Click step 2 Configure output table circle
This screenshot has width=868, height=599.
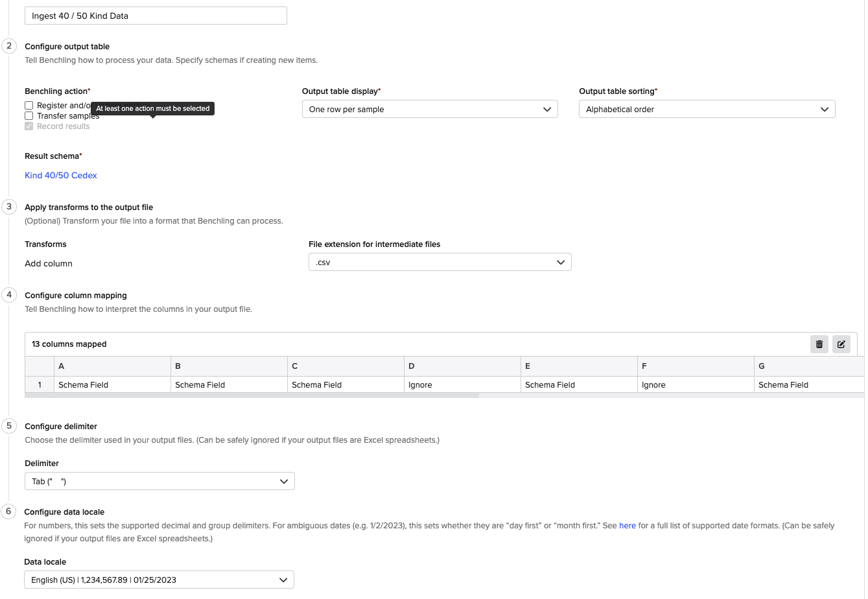(9, 46)
